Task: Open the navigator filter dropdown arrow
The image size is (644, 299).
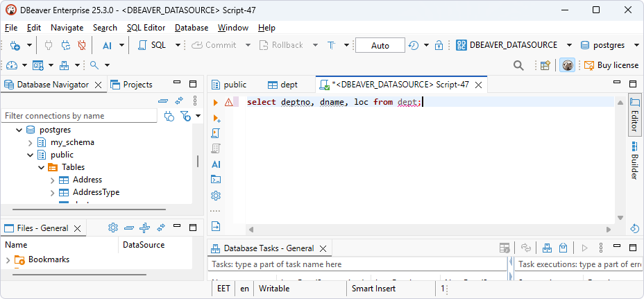Action: click(x=198, y=116)
